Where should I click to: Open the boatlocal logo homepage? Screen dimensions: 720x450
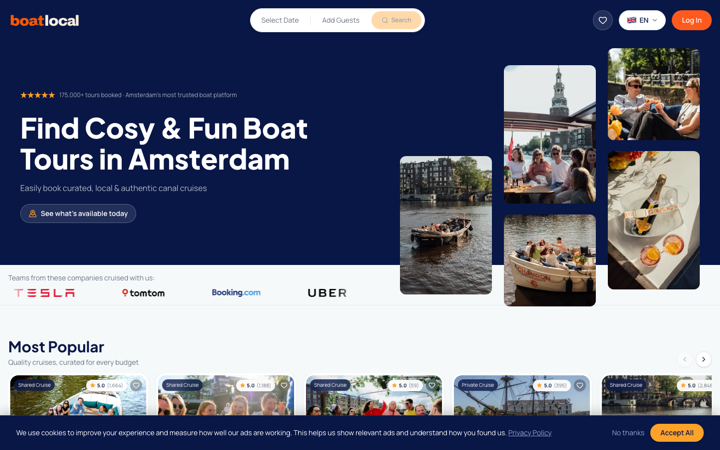[45, 21]
